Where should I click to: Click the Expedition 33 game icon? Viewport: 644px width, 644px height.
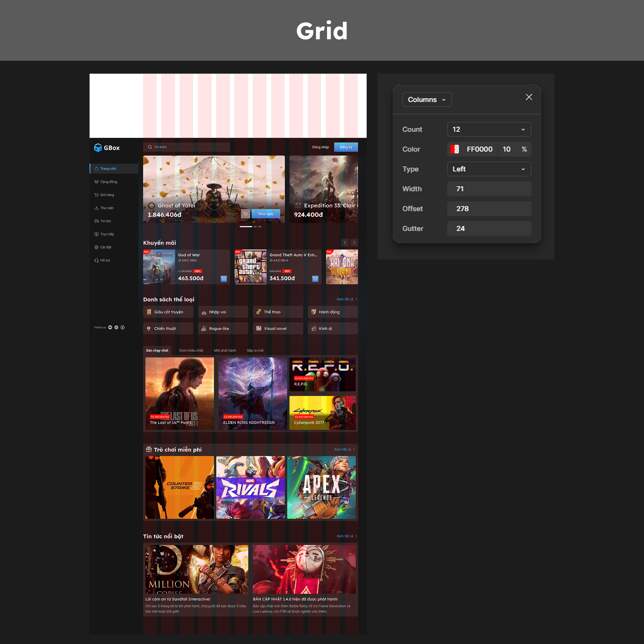(298, 206)
